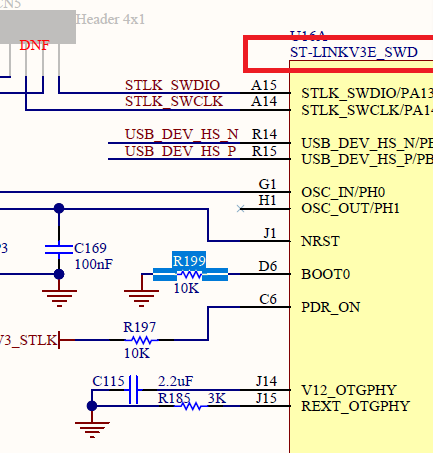Image resolution: width=433 pixels, height=453 pixels.
Task: Select the OSC_IN/PH0 pin name
Action: click(x=343, y=192)
